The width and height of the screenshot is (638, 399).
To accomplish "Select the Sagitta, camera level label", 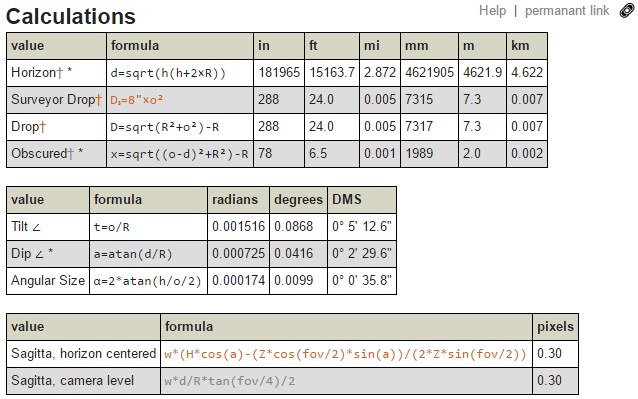I will (72, 381).
